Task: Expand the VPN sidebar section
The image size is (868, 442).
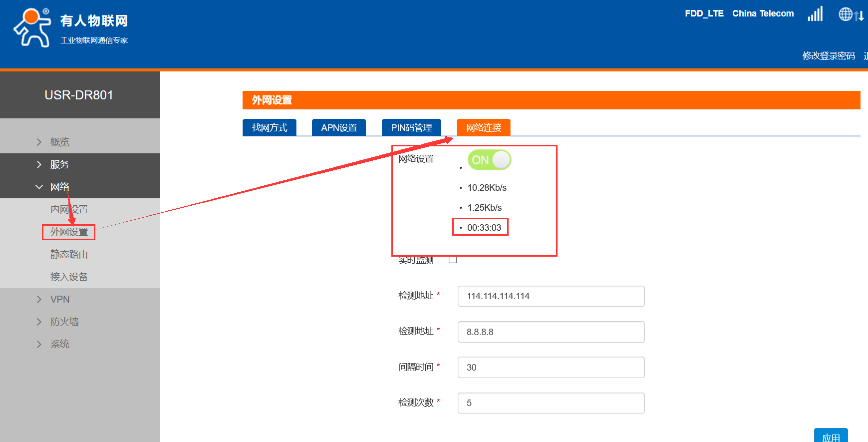Action: tap(59, 299)
